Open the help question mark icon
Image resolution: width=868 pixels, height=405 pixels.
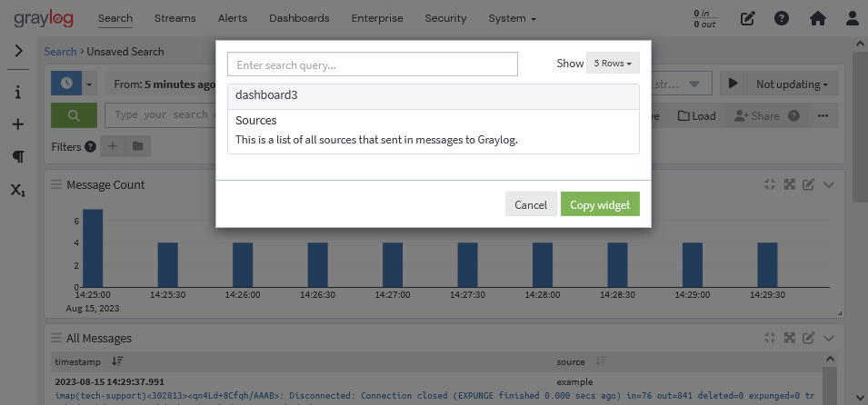point(782,18)
